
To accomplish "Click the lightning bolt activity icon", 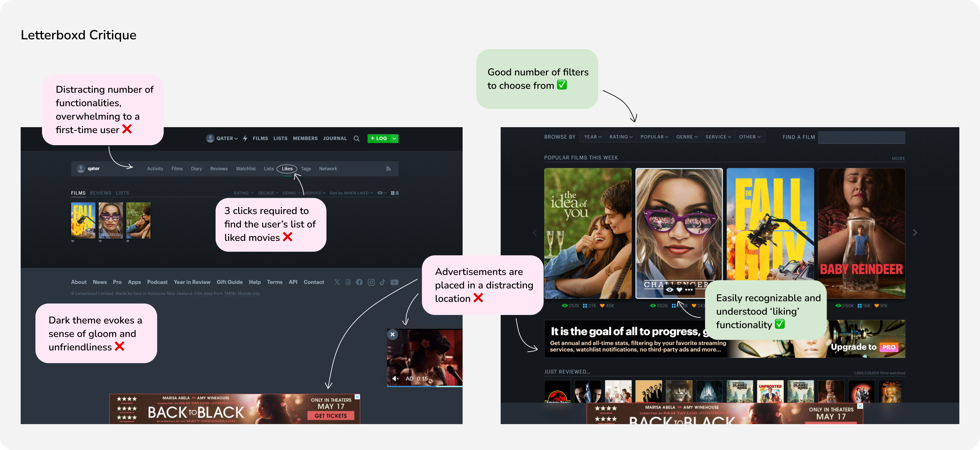I will (246, 138).
